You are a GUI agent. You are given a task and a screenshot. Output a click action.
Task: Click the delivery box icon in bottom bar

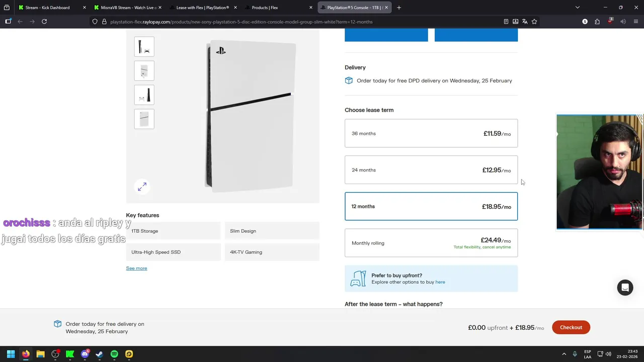click(57, 324)
